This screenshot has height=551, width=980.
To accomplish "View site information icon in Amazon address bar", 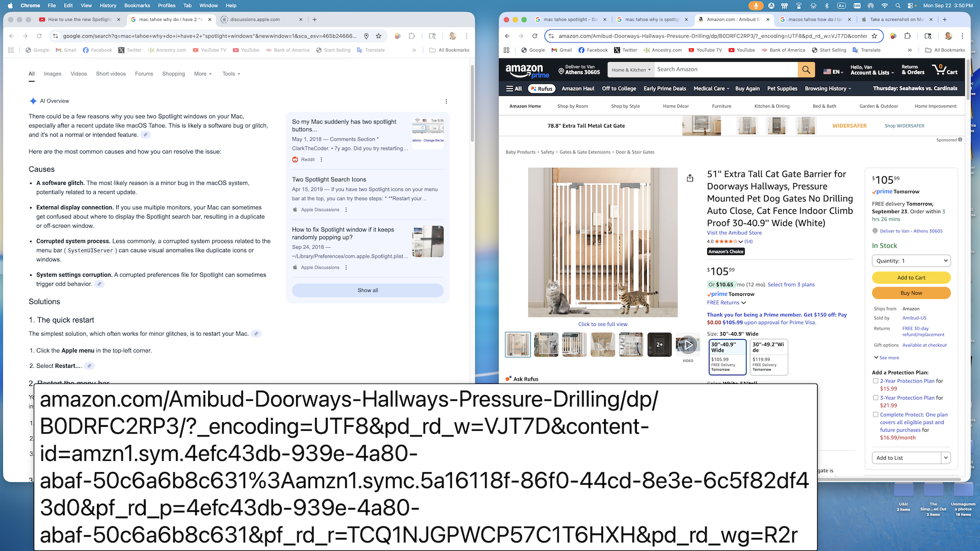I will coord(551,36).
